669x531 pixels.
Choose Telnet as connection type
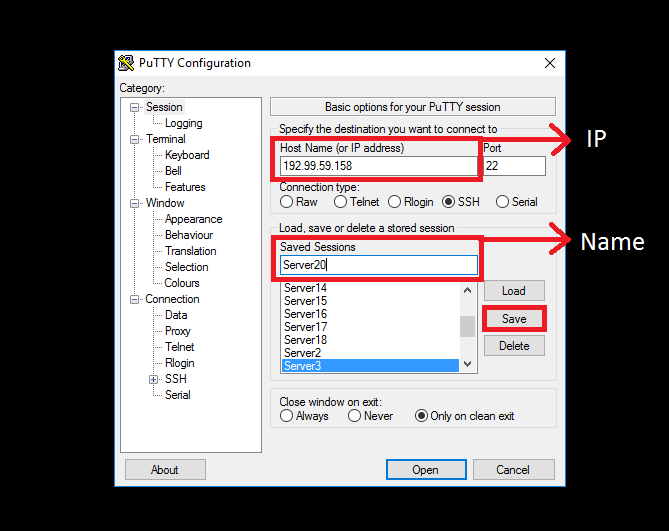[x=340, y=202]
